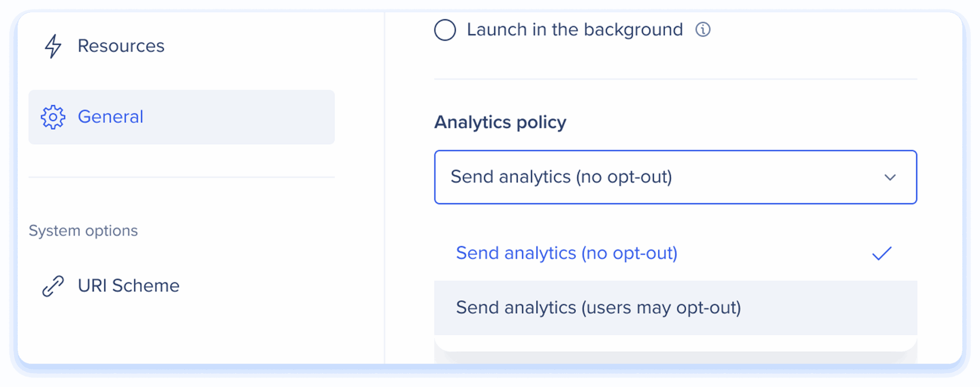This screenshot has height=387, width=980.
Task: Collapse the dropdown using the chevron arrow
Action: 890,177
